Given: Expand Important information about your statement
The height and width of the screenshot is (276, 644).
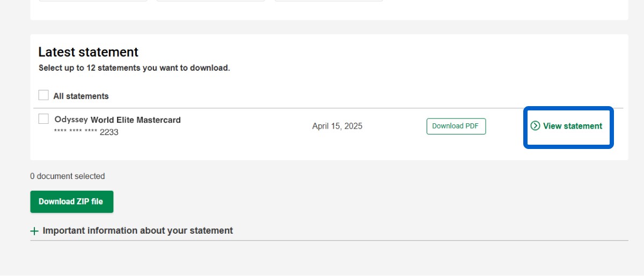Looking at the screenshot, I should [137, 230].
